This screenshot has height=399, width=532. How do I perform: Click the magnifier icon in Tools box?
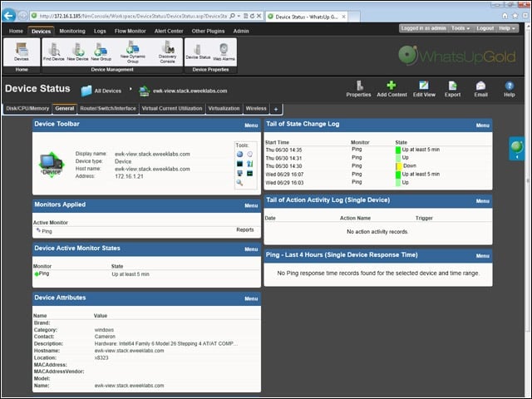(x=239, y=183)
